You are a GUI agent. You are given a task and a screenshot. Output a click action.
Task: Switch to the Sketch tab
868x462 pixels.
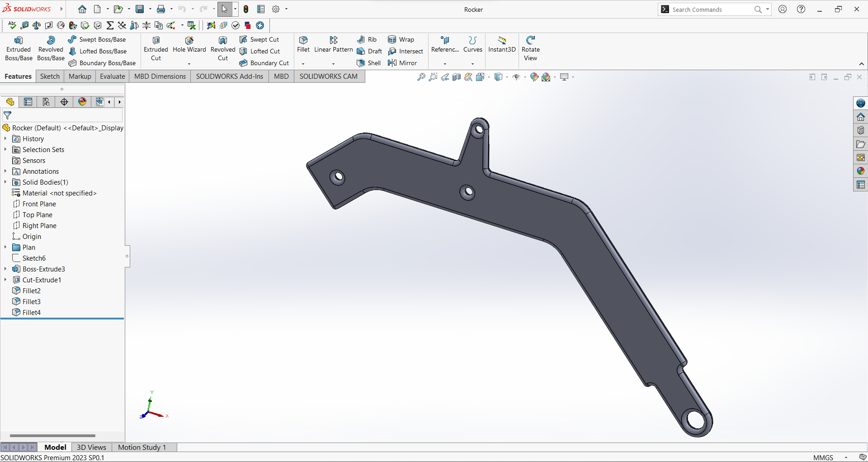coord(50,76)
